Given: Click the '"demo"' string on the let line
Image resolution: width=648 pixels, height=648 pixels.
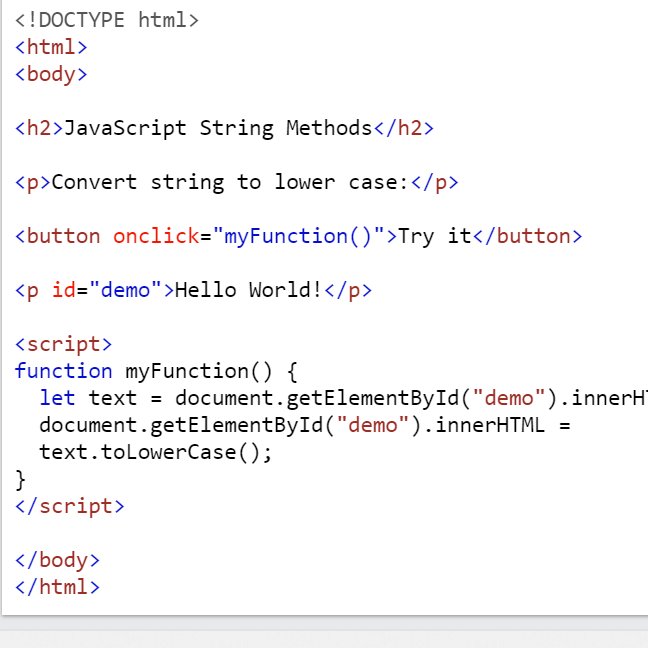Looking at the screenshot, I should 509,398.
